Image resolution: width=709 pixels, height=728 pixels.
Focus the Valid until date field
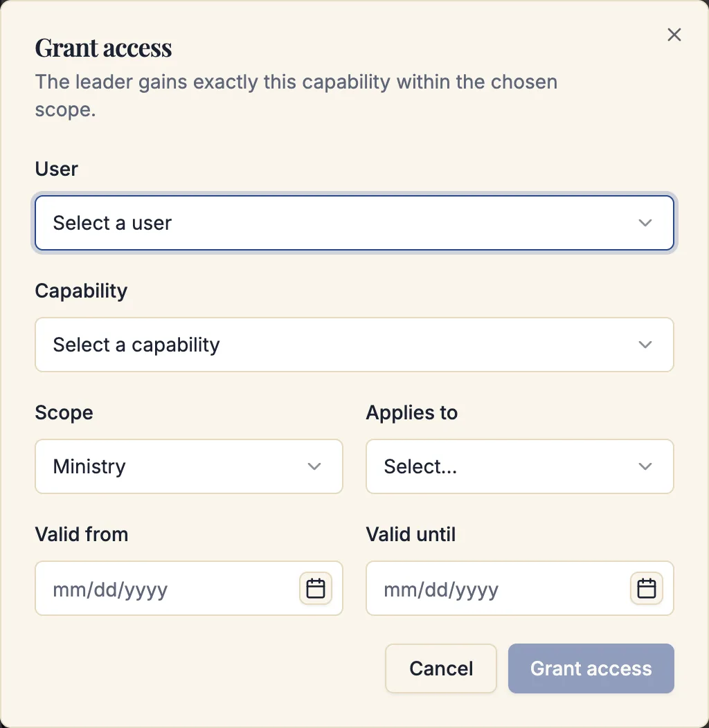[519, 588]
